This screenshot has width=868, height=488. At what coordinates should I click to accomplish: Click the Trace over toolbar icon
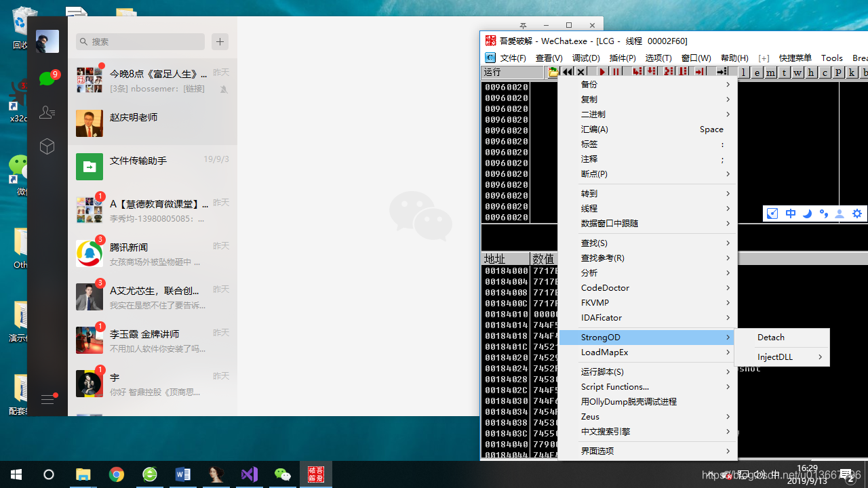coord(683,72)
